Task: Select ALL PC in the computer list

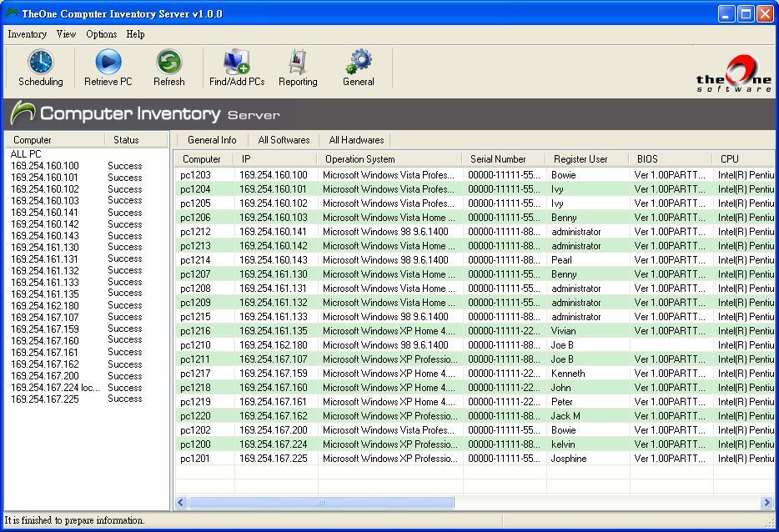Action: click(26, 154)
